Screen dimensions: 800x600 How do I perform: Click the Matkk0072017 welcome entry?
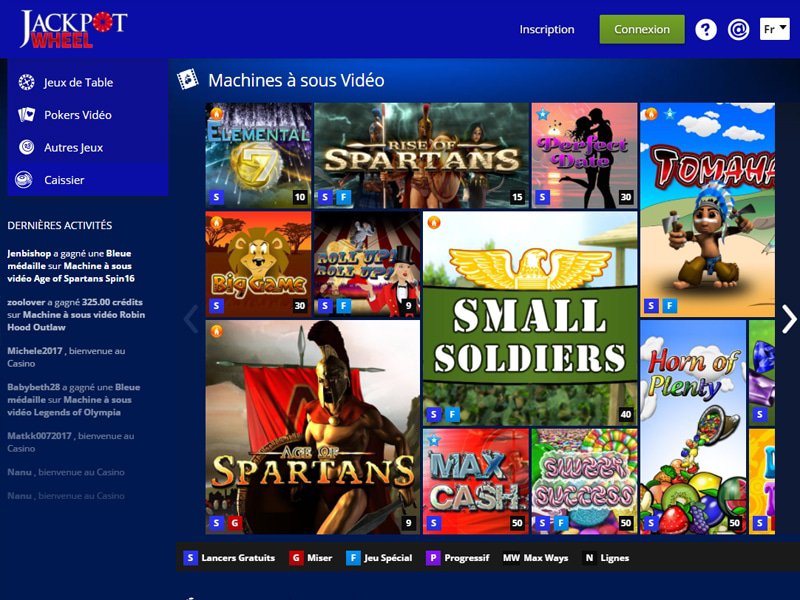(x=71, y=442)
